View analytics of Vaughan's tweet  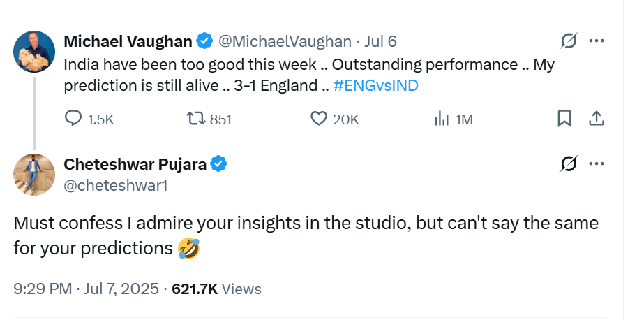pyautogui.click(x=442, y=119)
